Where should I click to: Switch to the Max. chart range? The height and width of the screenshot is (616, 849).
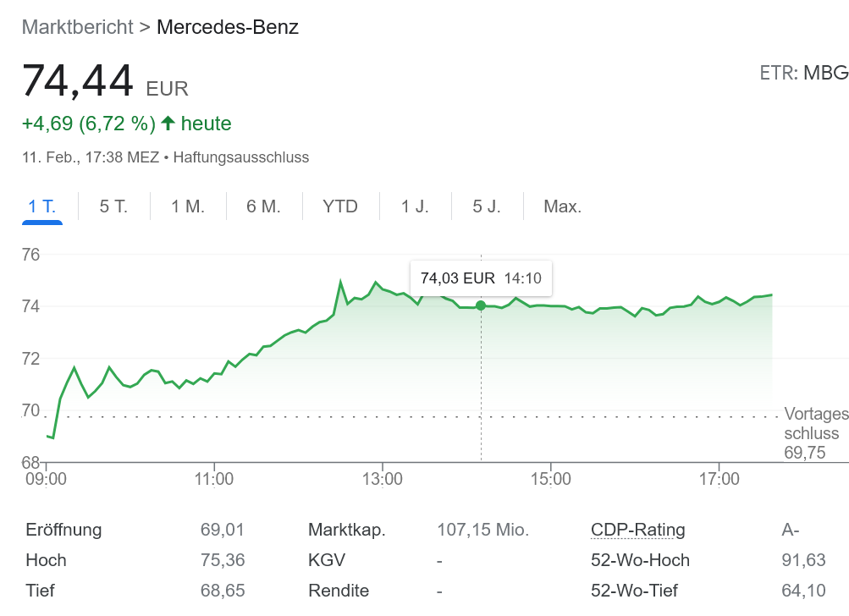(563, 206)
